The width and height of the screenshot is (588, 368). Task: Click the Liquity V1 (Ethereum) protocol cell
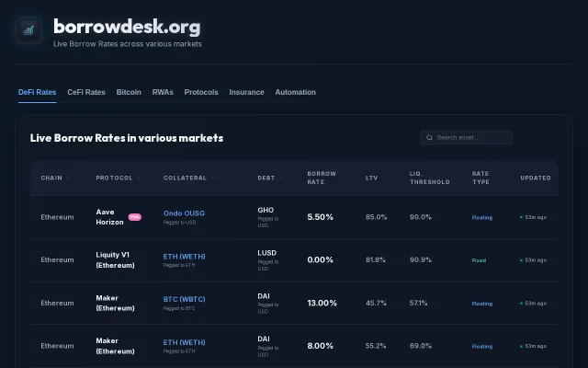115,259
